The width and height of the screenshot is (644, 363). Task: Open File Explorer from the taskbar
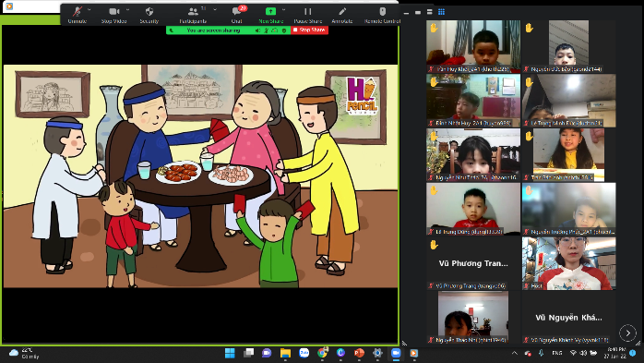coord(285,353)
